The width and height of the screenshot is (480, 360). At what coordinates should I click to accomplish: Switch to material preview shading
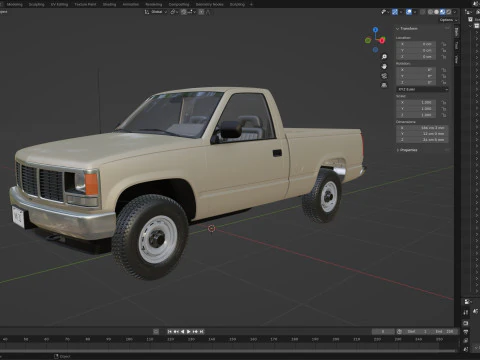[442, 12]
